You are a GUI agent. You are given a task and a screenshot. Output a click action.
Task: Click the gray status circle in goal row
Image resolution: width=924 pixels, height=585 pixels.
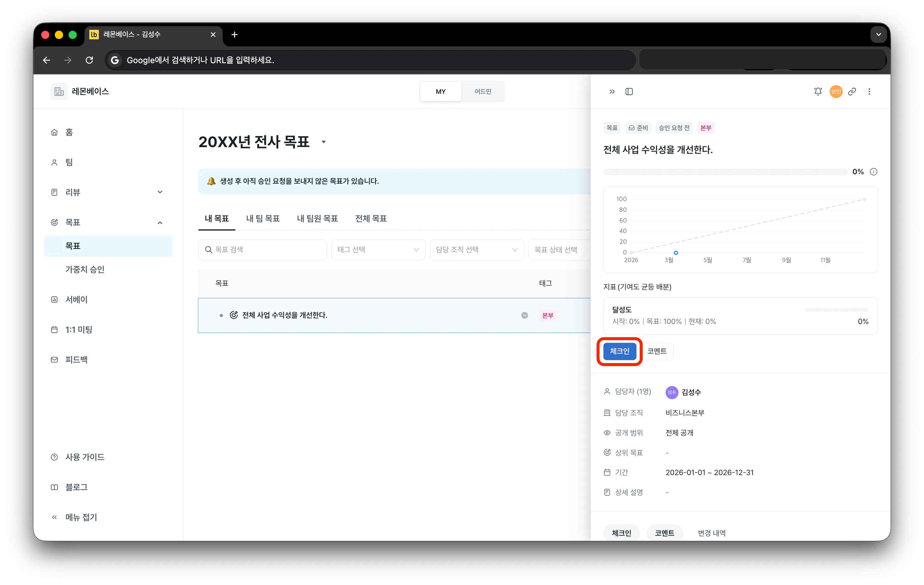point(525,315)
